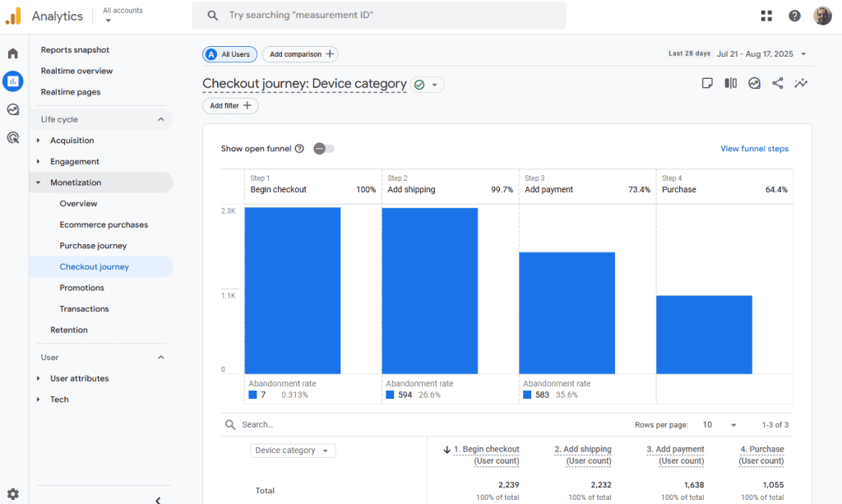Click the Edit comparisons icon
842x504 pixels.
[x=730, y=83]
